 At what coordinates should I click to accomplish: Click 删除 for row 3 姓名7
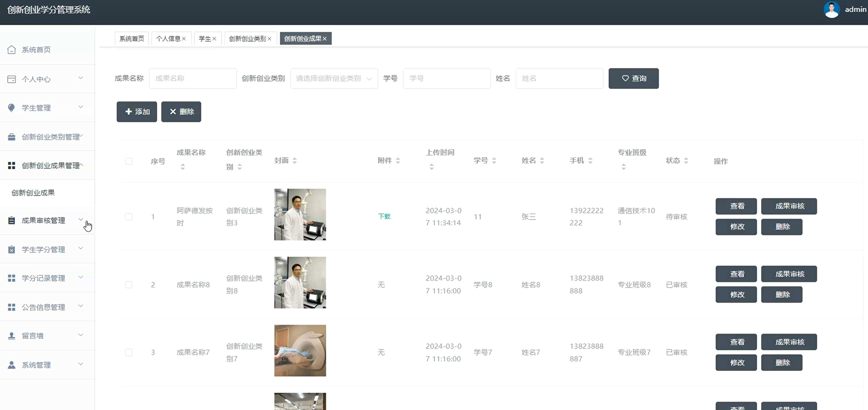tap(782, 363)
